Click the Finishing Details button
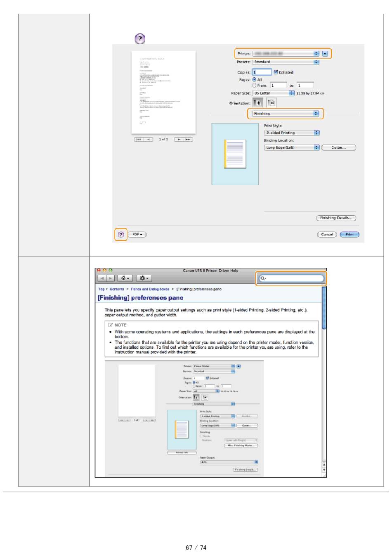 336,218
